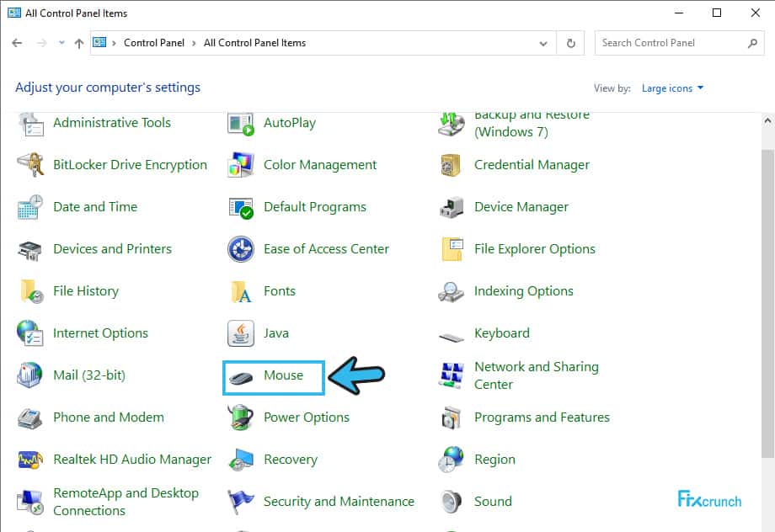The width and height of the screenshot is (775, 532).
Task: Open the Administrative Tools icon
Action: pos(30,123)
